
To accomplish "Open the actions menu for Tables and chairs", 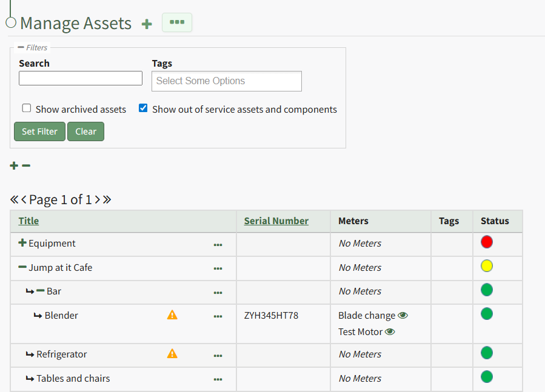I will click(218, 379).
